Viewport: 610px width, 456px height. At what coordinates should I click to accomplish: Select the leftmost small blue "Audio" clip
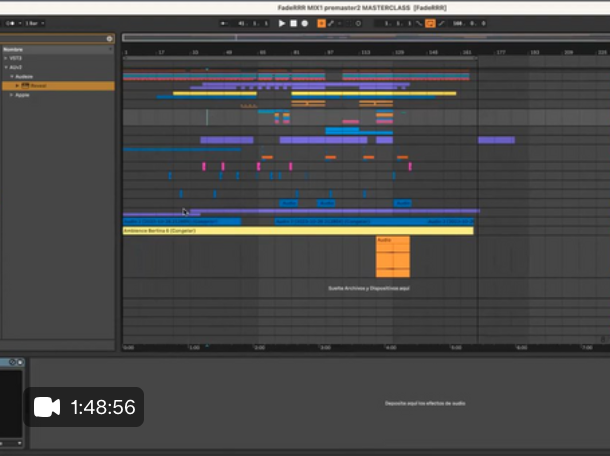tap(289, 203)
